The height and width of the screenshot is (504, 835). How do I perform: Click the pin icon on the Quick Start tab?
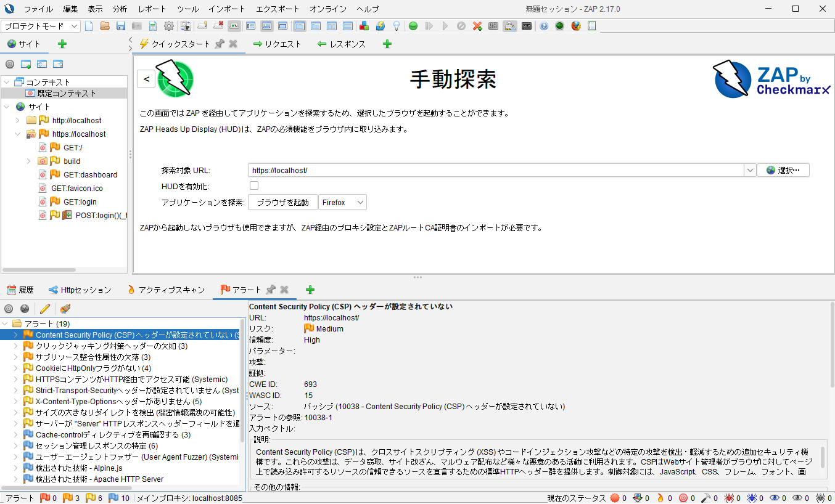point(219,44)
